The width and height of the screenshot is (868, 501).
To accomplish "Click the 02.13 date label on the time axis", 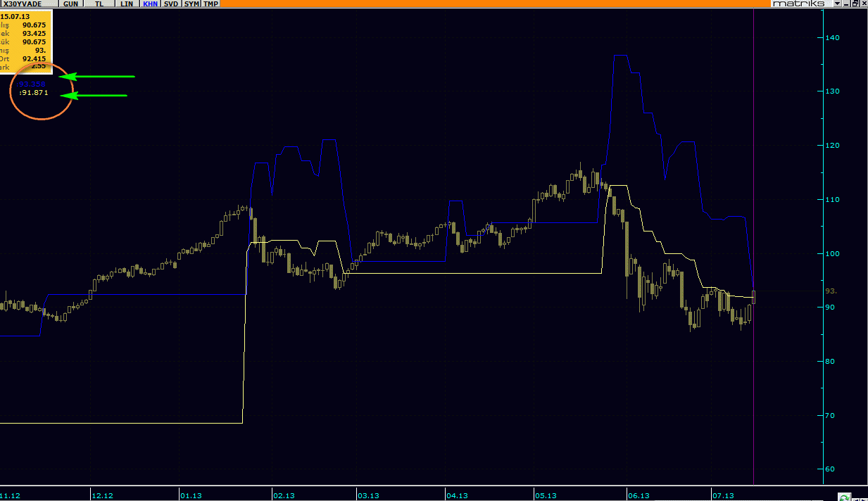I will (x=283, y=495).
